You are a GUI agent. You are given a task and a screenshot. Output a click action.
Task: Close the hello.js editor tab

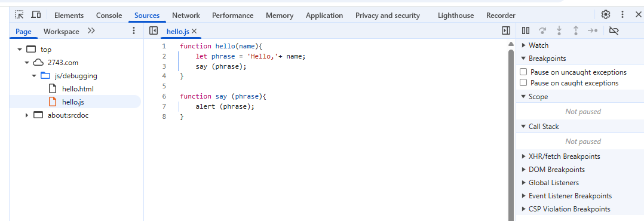194,31
